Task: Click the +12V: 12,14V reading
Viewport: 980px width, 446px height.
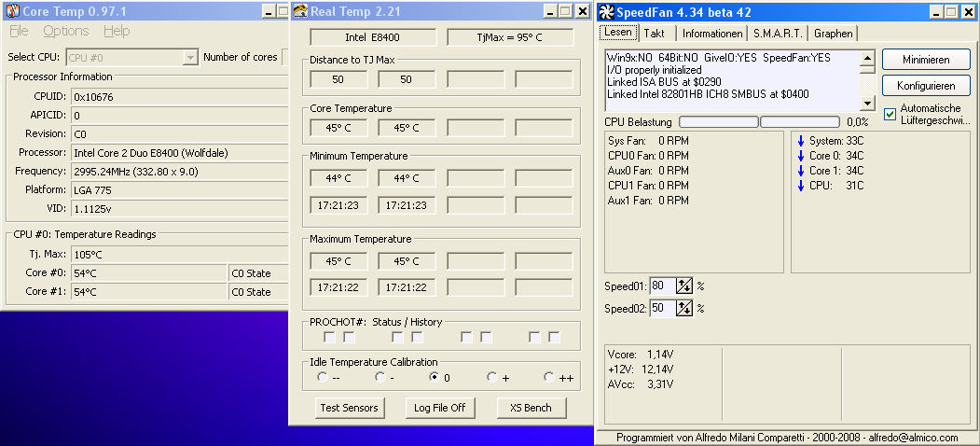Action: [x=641, y=369]
